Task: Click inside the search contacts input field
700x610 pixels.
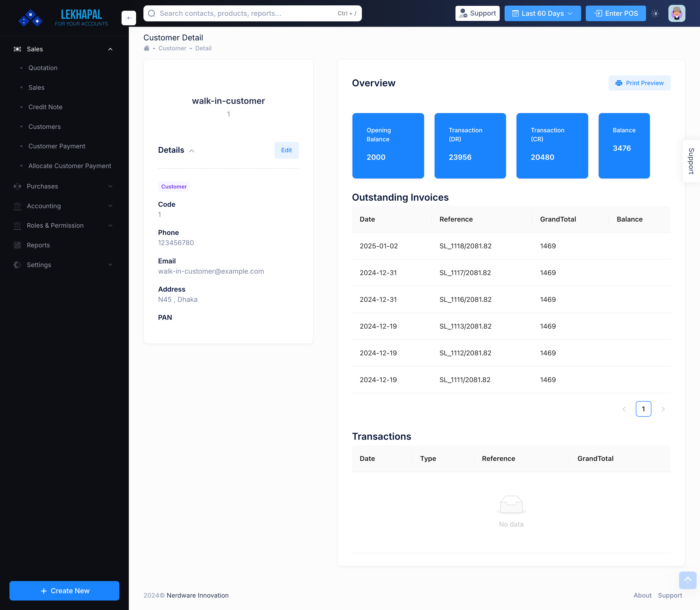Action: 238,13
